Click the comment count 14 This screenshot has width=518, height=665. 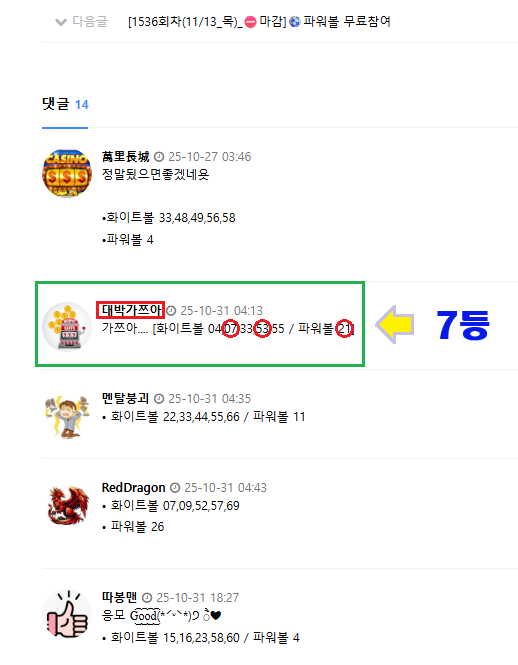click(x=81, y=105)
